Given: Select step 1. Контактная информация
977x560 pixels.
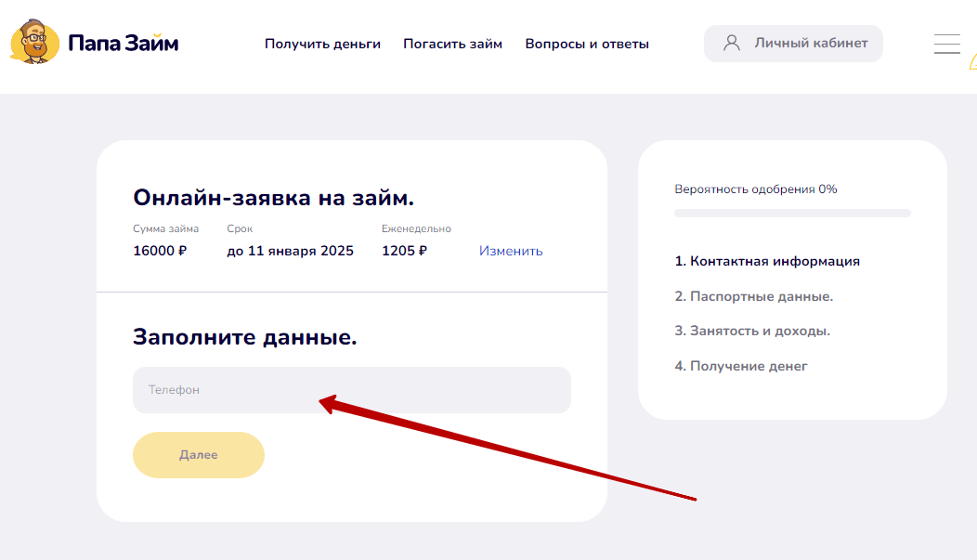Looking at the screenshot, I should coord(767,261).
